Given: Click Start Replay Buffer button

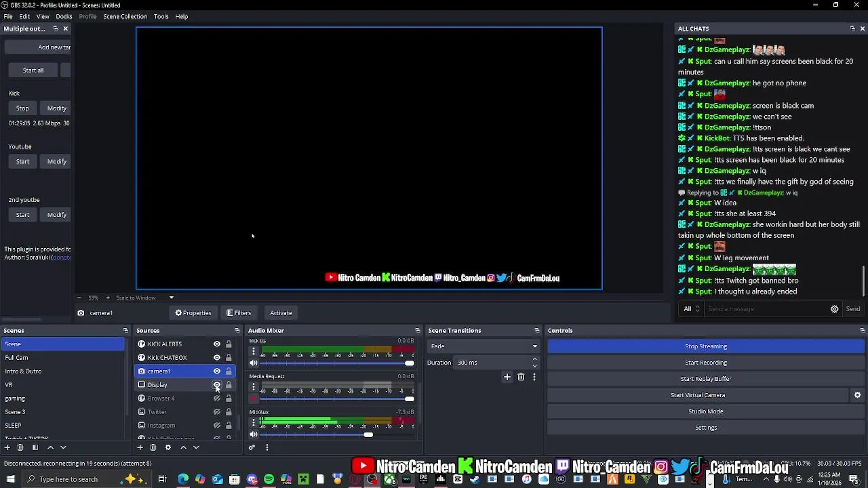Looking at the screenshot, I should [706, 379].
